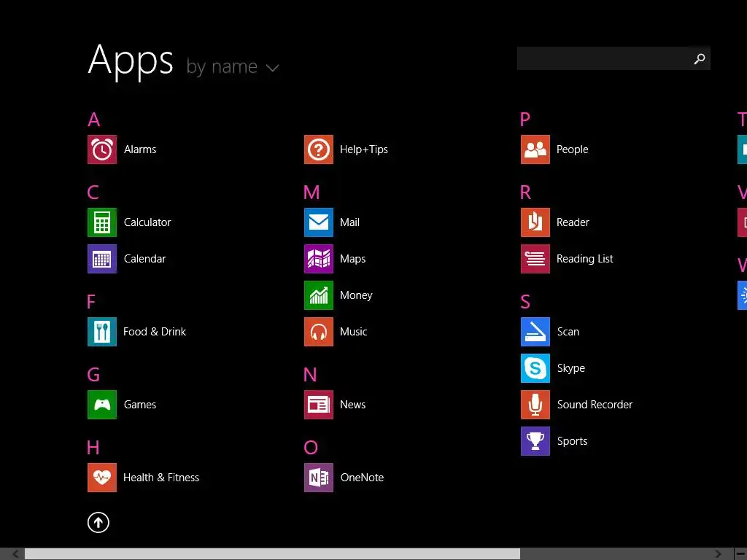Viewport: 747px width, 560px height.
Task: Click the horizontal scrollbar thumb
Action: 273,554
